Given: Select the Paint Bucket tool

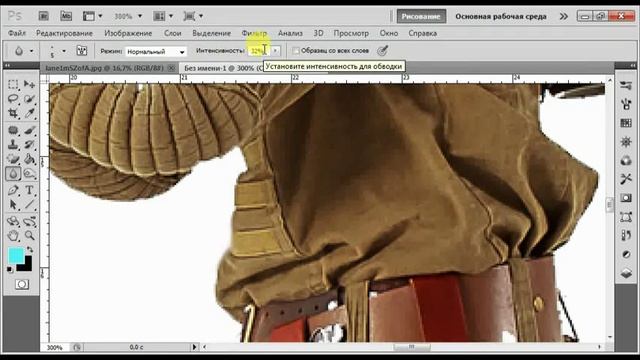Looking at the screenshot, I should [x=29, y=159].
